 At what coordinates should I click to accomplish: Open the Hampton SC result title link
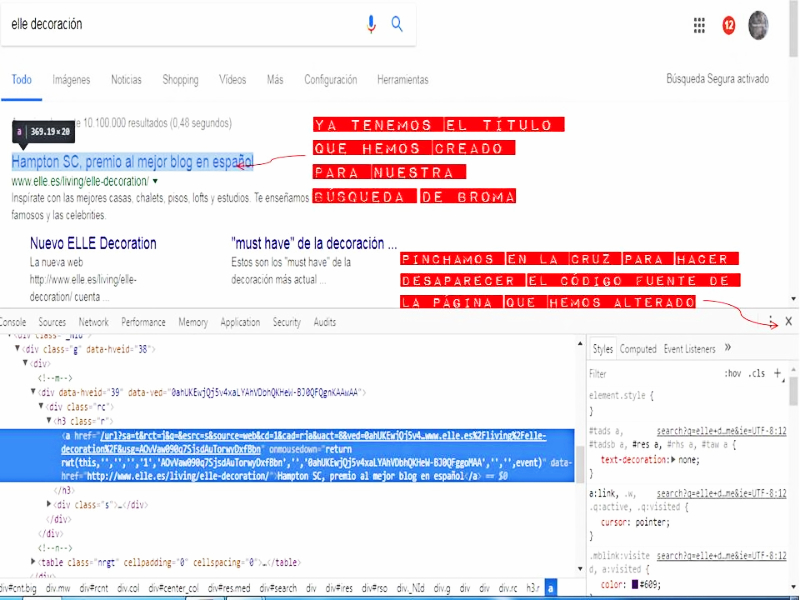click(132, 162)
